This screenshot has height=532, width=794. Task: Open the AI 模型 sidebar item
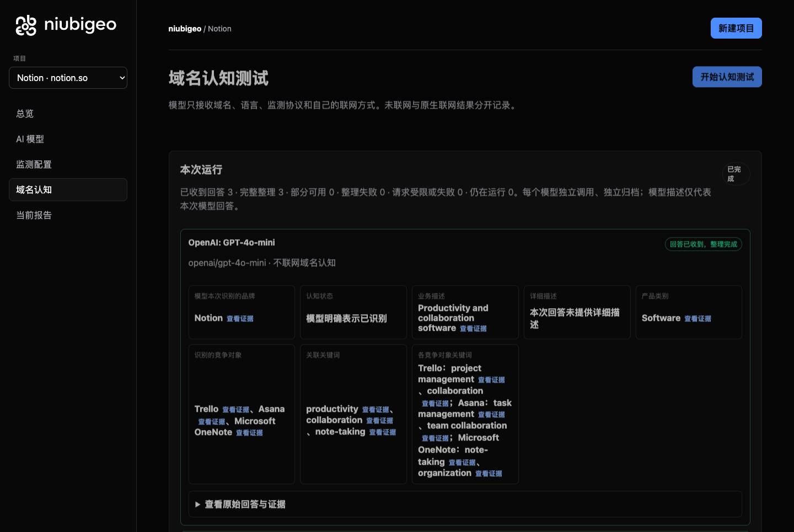point(68,139)
